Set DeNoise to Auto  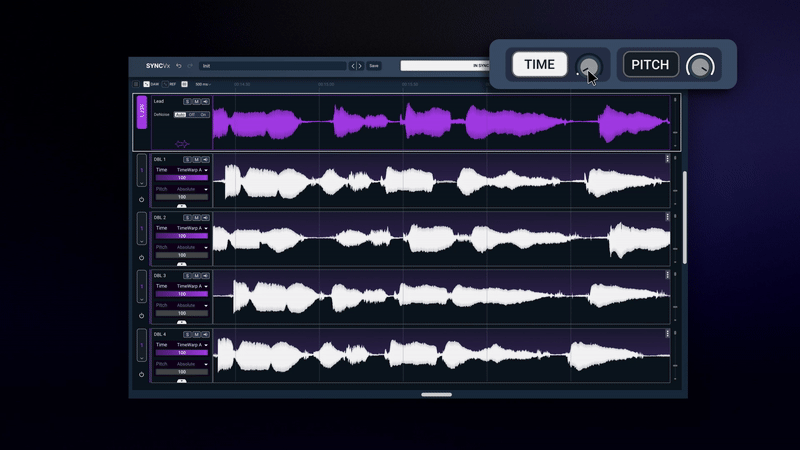180,115
